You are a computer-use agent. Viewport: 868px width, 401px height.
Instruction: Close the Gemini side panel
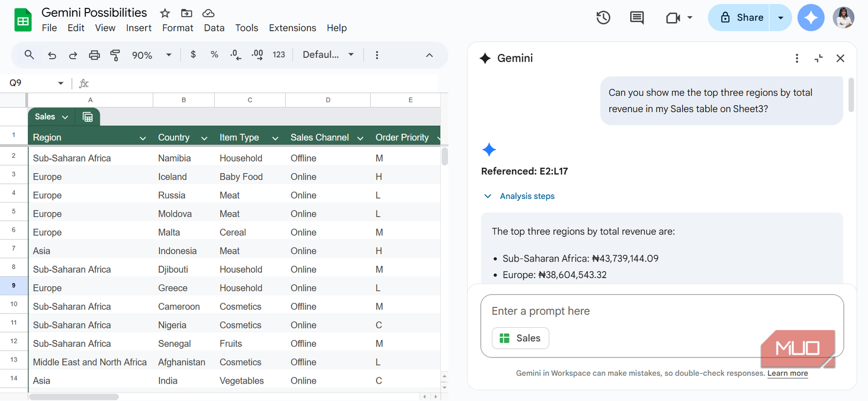tap(840, 58)
